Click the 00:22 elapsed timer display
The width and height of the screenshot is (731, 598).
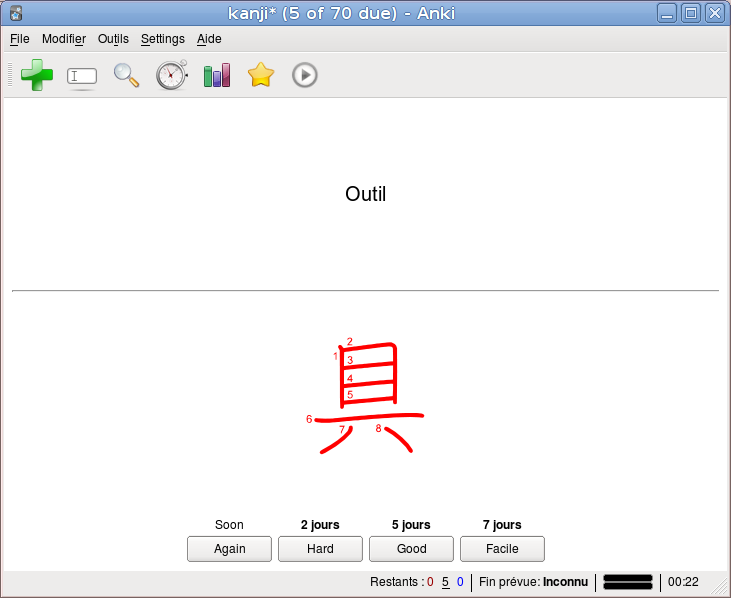(x=683, y=582)
